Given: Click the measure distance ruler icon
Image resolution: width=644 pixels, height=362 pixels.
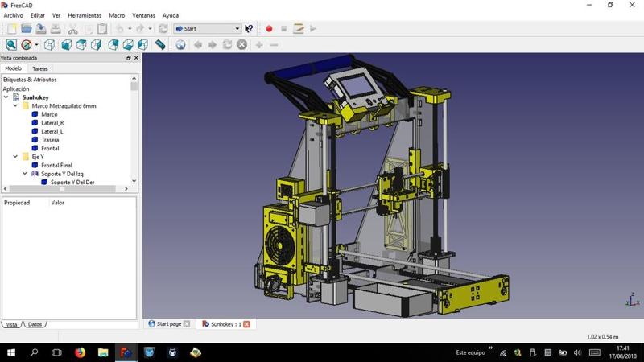Looking at the screenshot, I should click(x=160, y=45).
